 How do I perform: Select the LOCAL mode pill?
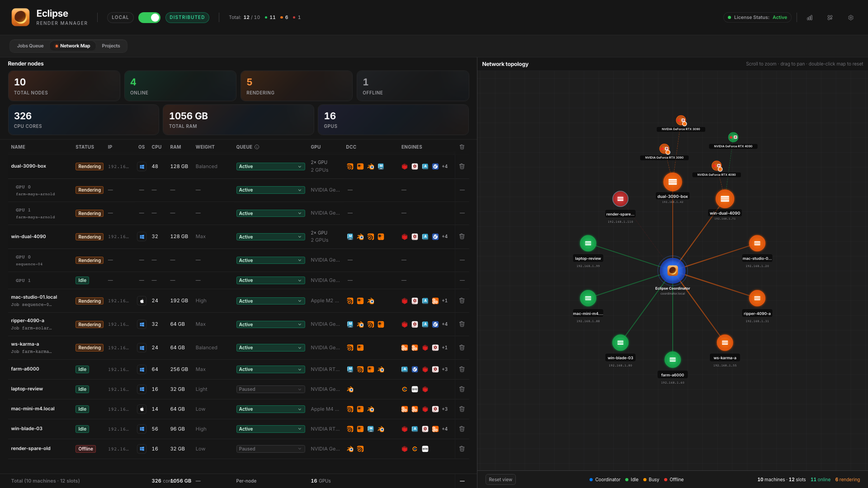[120, 18]
